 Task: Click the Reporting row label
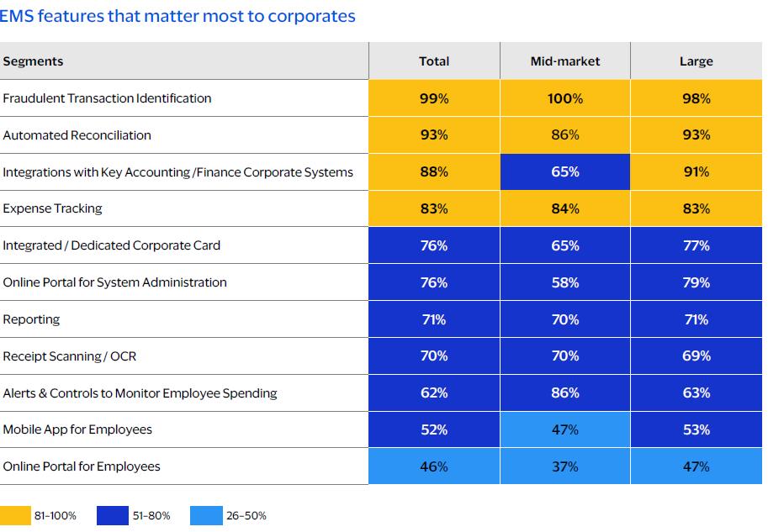[31, 319]
